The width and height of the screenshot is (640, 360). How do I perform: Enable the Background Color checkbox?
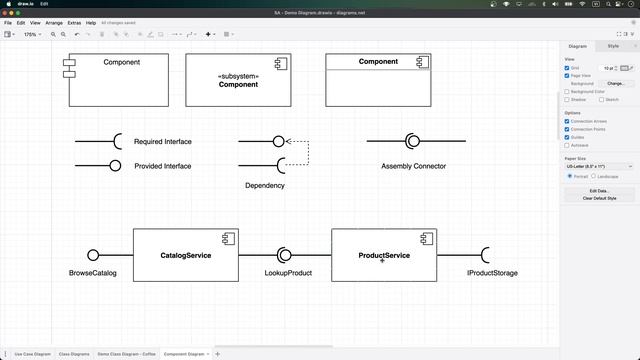[x=567, y=91]
